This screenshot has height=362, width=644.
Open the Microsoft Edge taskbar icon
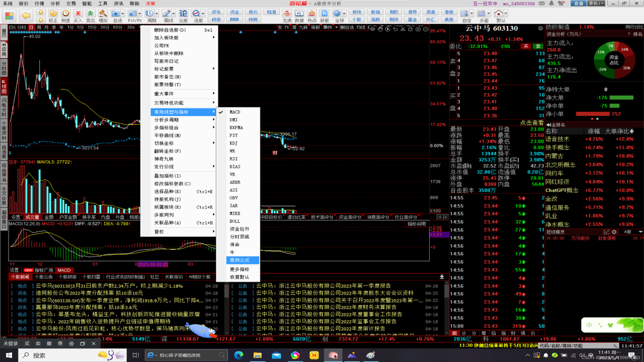[239, 355]
